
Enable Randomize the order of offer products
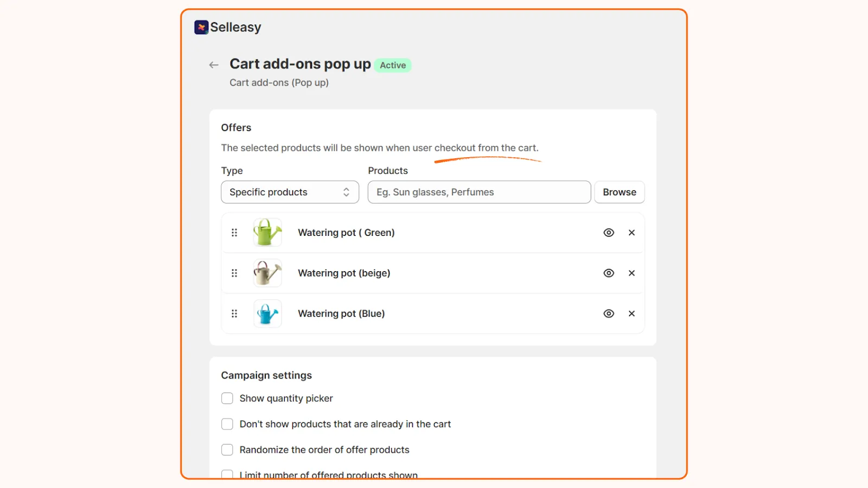pos(227,450)
